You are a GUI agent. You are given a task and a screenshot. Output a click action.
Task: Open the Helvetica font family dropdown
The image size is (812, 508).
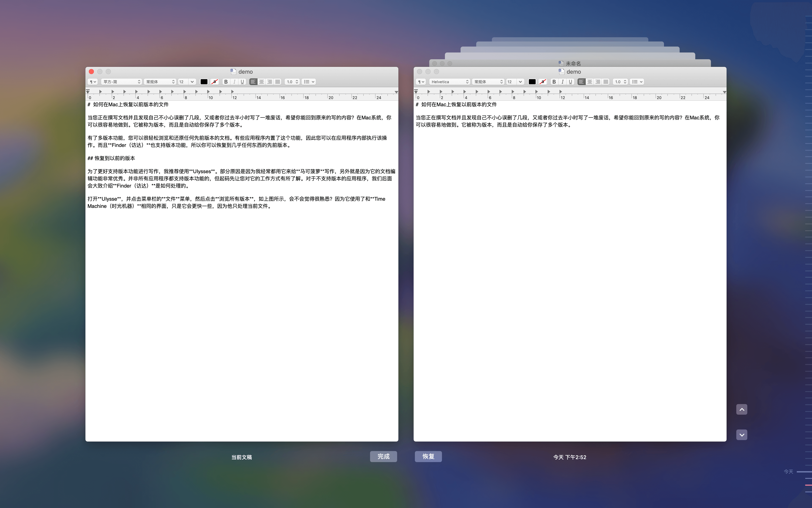pos(450,82)
